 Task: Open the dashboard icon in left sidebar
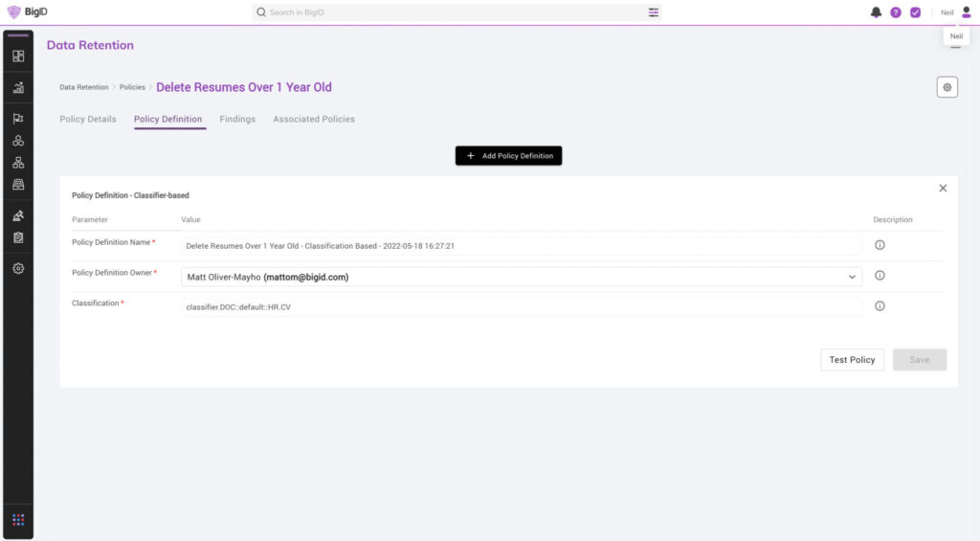[x=18, y=56]
